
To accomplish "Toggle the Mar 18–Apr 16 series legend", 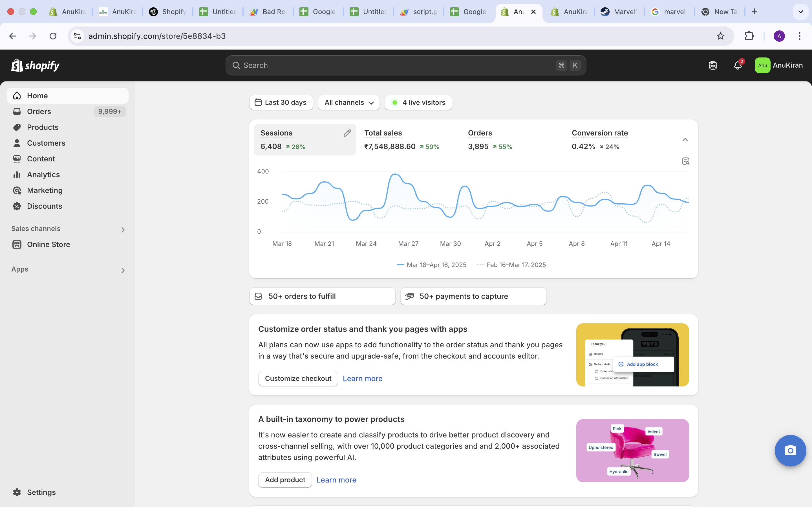I will pyautogui.click(x=431, y=264).
